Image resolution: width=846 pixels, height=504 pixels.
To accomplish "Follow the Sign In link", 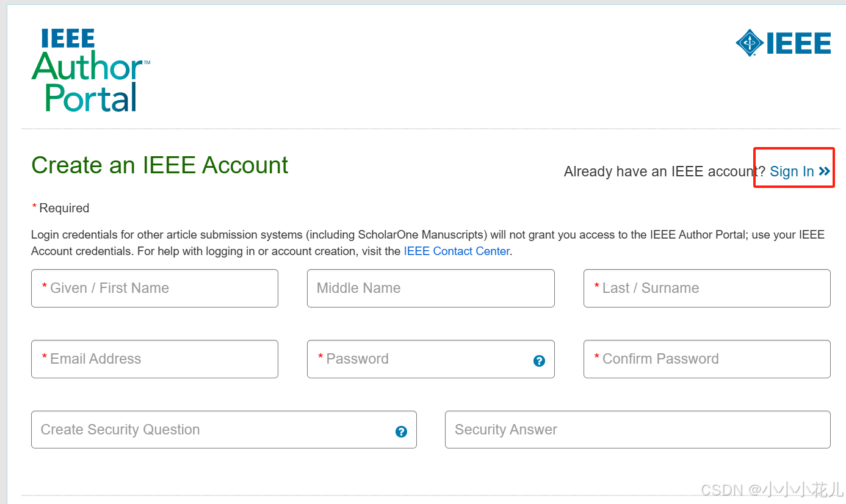I will pos(792,171).
